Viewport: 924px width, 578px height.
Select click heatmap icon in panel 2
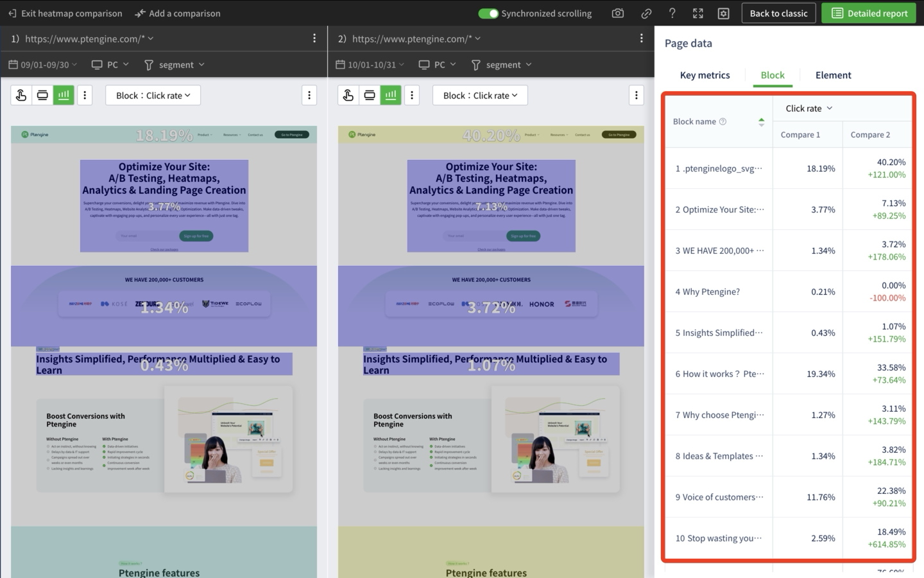[348, 95]
